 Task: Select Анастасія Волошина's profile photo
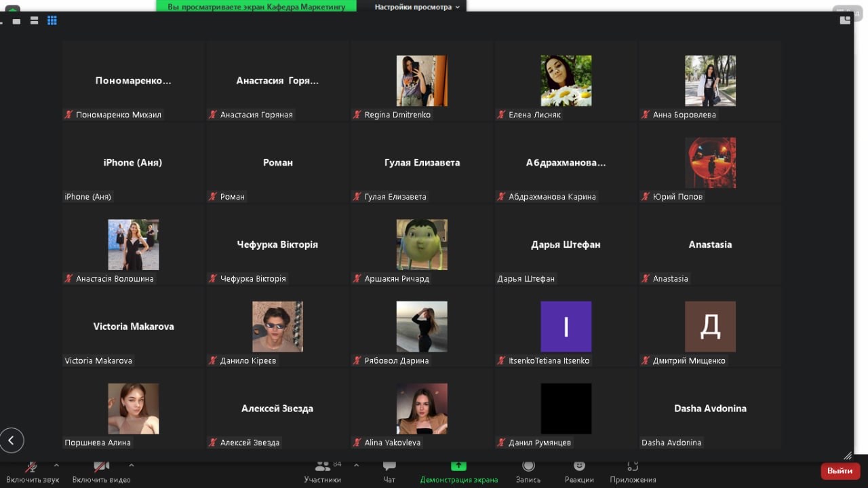(134, 245)
